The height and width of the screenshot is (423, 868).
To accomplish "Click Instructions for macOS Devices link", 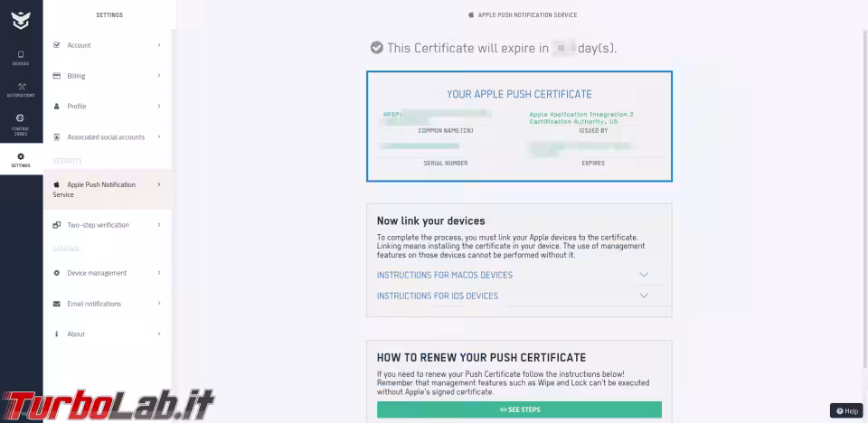I will tap(445, 275).
